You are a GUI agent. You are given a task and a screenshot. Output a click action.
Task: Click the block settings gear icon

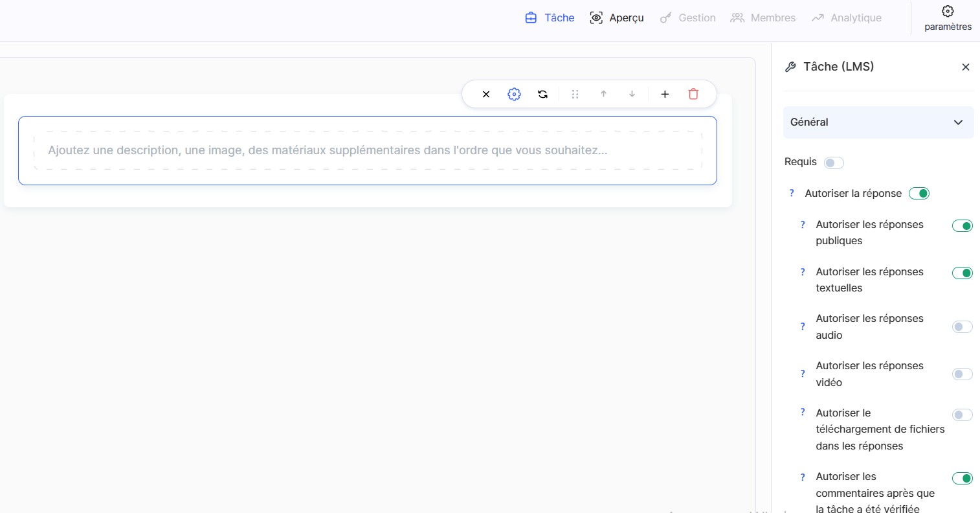[x=514, y=94]
